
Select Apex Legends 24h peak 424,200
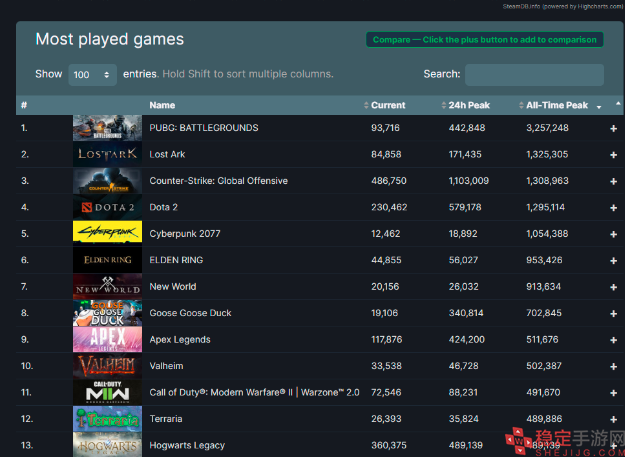click(466, 339)
